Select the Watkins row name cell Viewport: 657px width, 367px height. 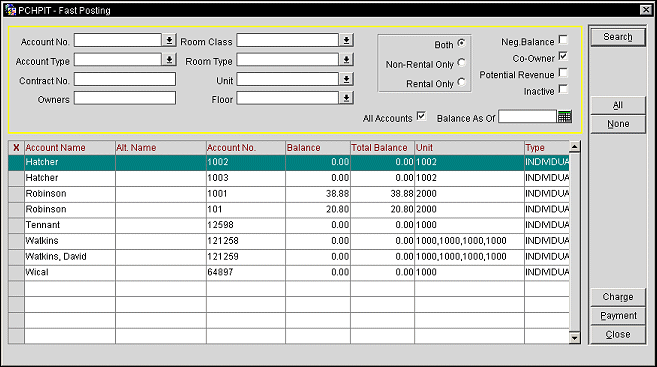[70, 241]
